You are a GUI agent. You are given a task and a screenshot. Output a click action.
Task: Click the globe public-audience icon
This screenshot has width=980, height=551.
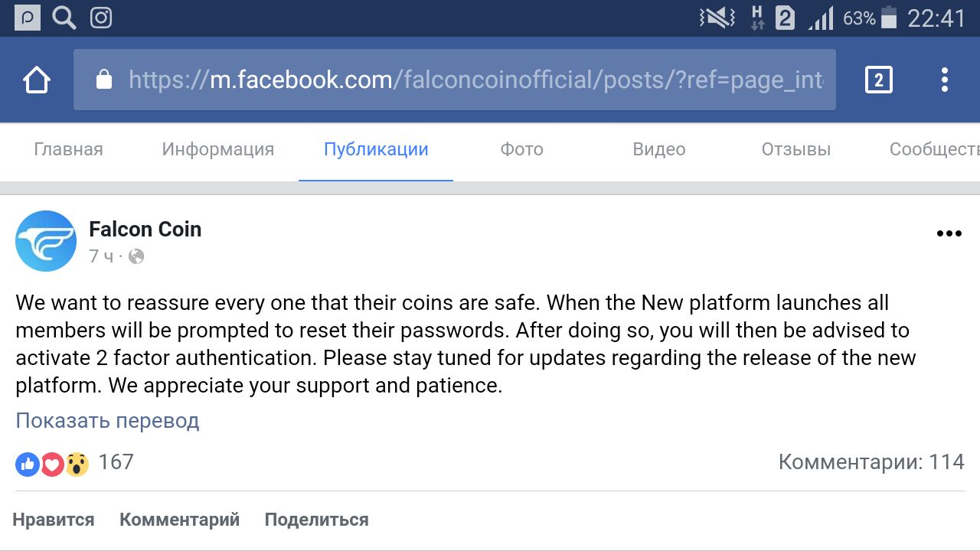click(x=136, y=256)
